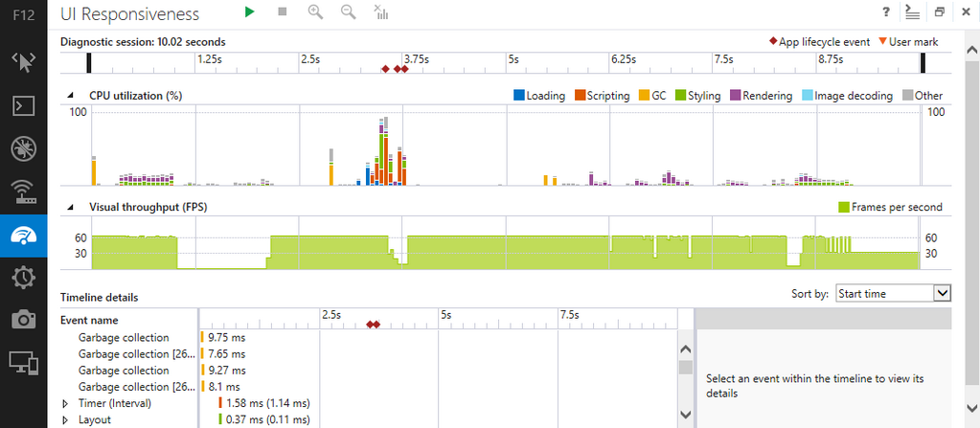980x428 pixels.
Task: Open the Console tool in the sidebar
Action: [24, 105]
